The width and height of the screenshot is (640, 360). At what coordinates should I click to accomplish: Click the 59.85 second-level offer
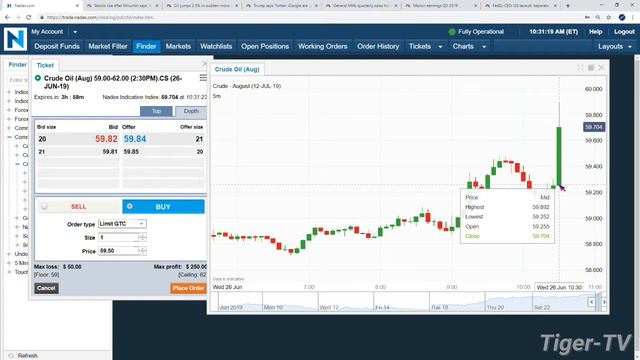131,151
